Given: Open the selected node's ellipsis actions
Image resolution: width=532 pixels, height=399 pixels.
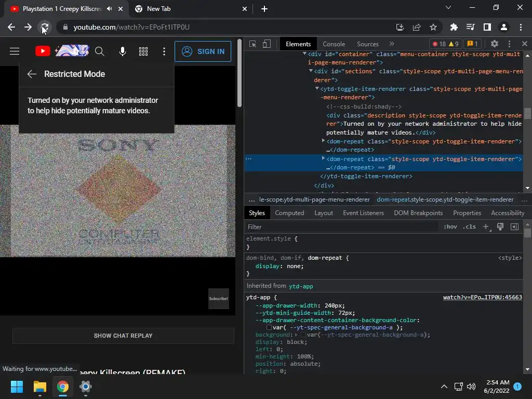Looking at the screenshot, I should click(x=249, y=158).
